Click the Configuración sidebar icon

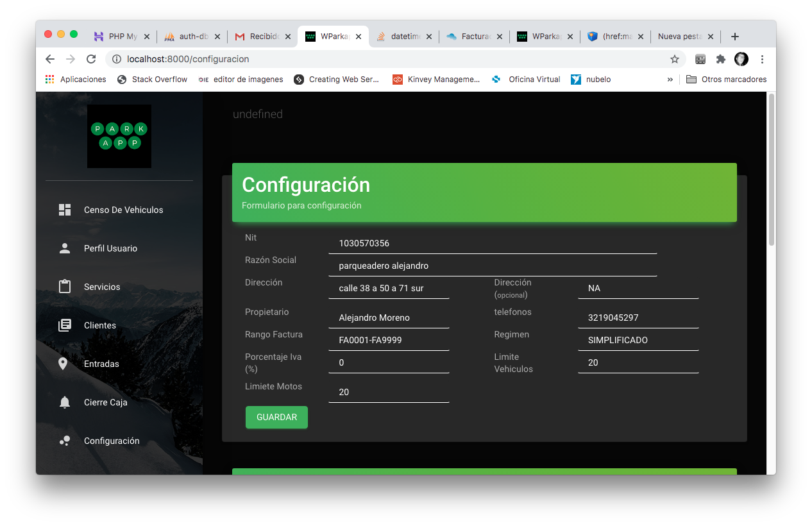65,441
